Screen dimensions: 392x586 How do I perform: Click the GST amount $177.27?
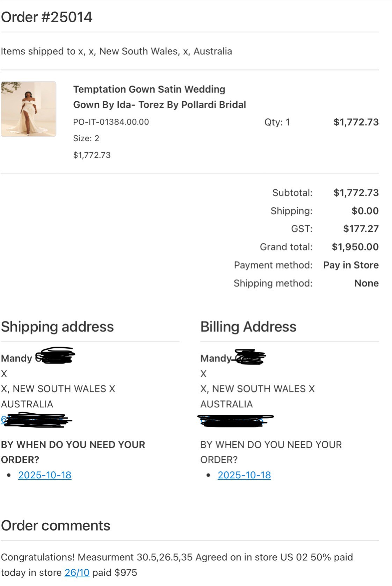[x=361, y=229]
